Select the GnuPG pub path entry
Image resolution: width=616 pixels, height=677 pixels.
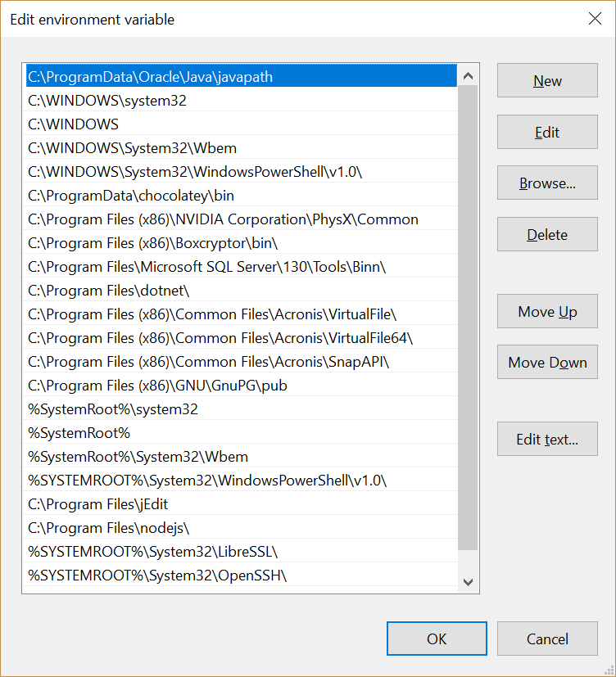tap(157, 386)
